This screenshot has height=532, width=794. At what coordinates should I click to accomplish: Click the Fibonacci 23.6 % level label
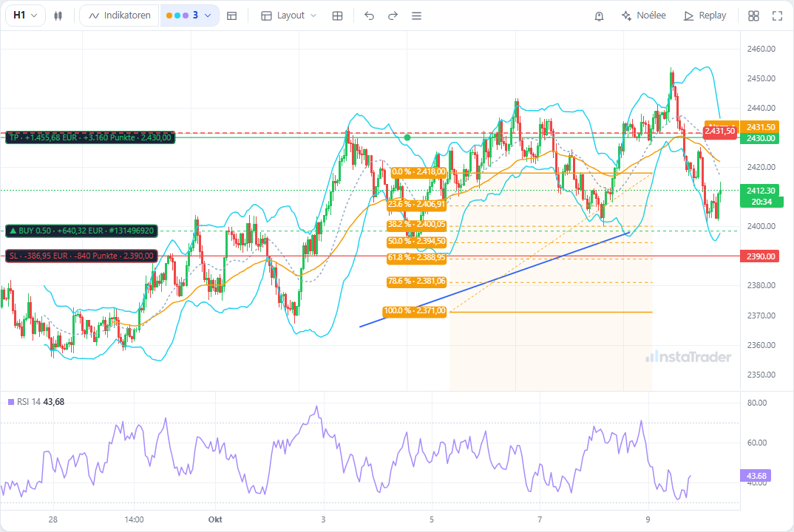pyautogui.click(x=416, y=205)
